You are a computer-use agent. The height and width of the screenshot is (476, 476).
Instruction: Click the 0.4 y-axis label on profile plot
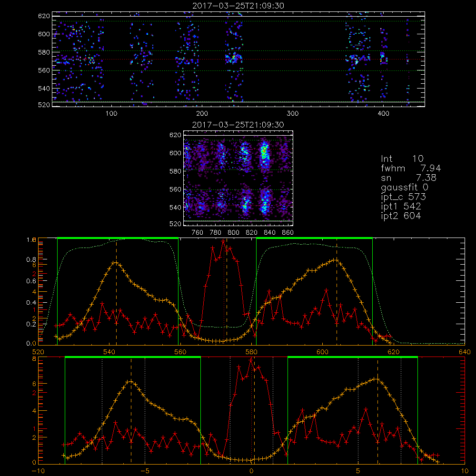[31, 302]
